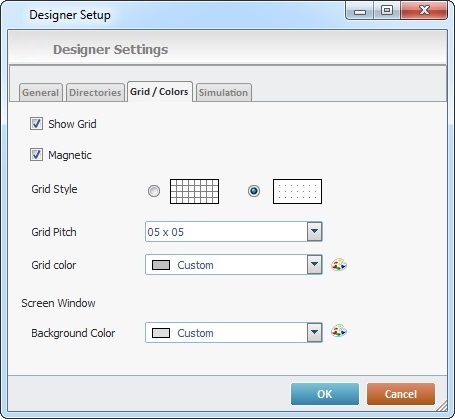Viewport: 455px width, 419px height.
Task: Select the dotted grid style radio button
Action: click(254, 191)
